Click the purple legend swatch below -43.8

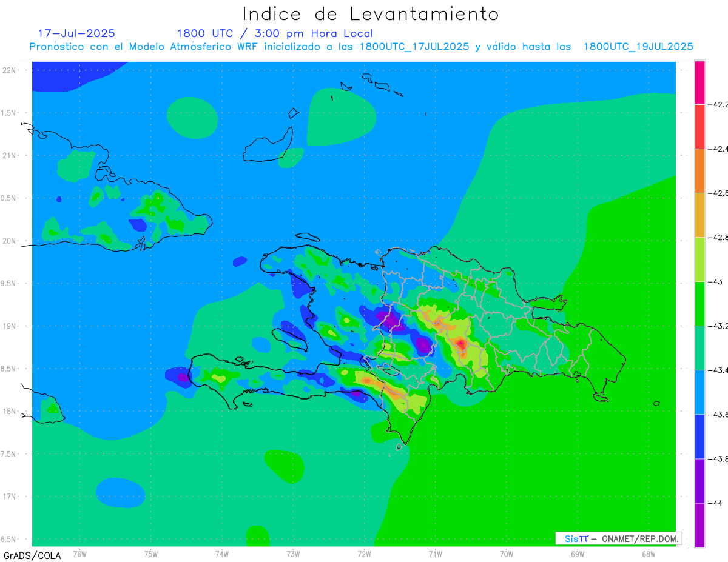699,480
